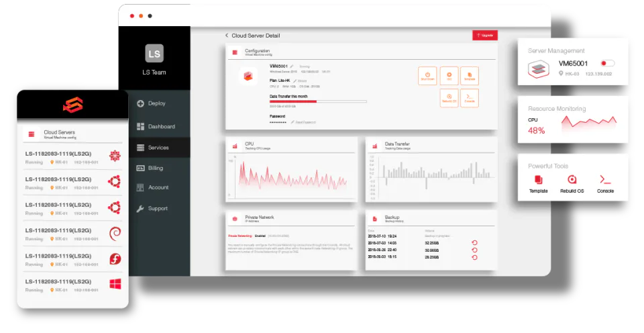Click the Cloud Servers list icon on mobile
Viewport: 644px width, 333px height.
(x=32, y=134)
